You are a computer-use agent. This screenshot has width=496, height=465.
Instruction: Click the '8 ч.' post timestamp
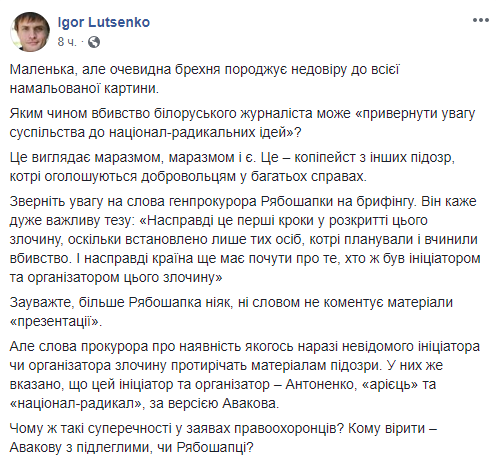coord(67,42)
